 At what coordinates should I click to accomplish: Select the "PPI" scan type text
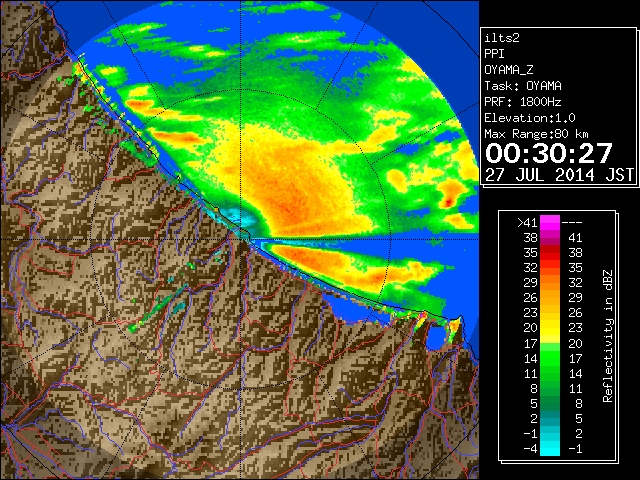494,54
